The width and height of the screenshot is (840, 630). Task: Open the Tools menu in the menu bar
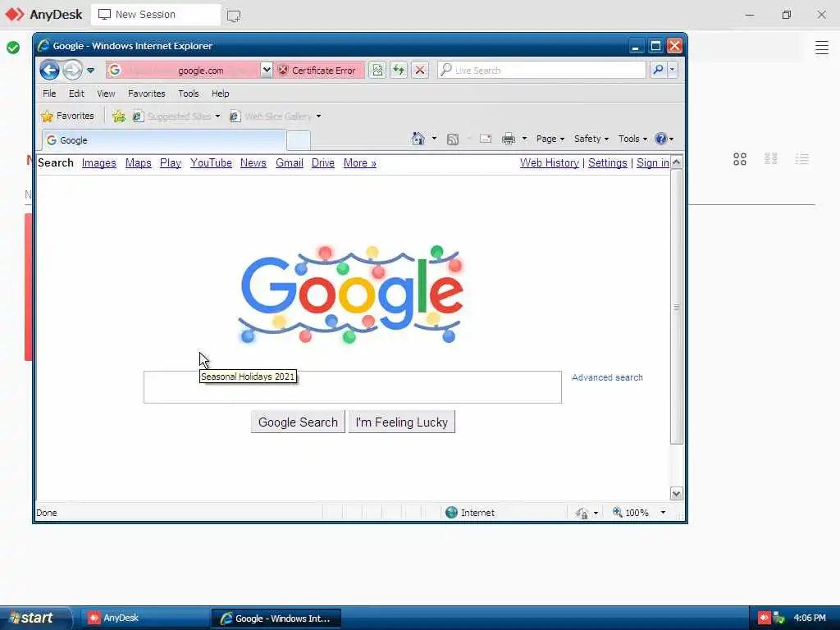(x=189, y=94)
